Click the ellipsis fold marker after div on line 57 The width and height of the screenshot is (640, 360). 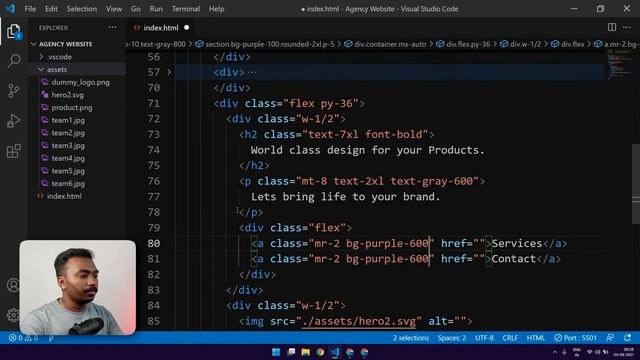(252, 73)
